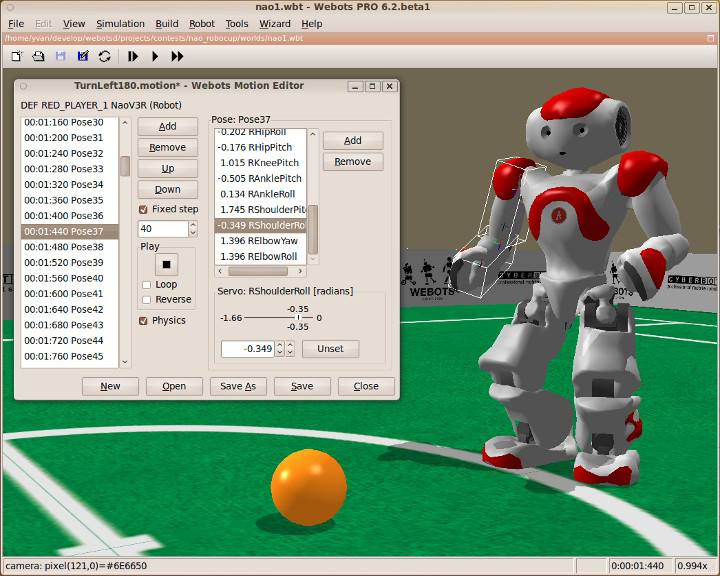This screenshot has width=720, height=576.
Task: Decrease Fixed step with the down arrow
Action: 193,233
